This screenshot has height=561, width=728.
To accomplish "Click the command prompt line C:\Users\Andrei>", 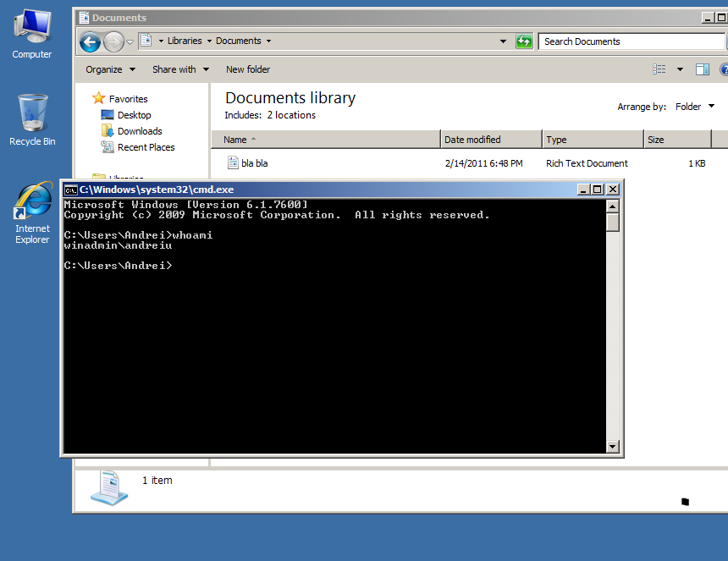I will (118, 266).
